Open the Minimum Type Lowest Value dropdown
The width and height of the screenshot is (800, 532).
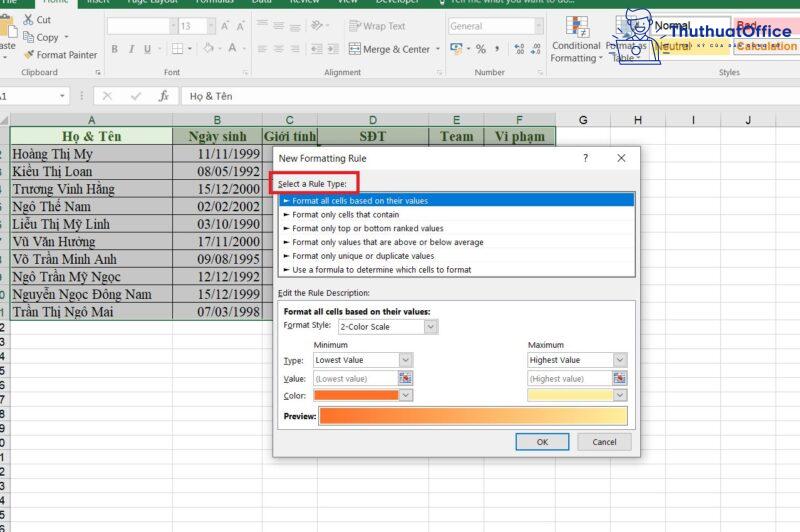tap(406, 360)
